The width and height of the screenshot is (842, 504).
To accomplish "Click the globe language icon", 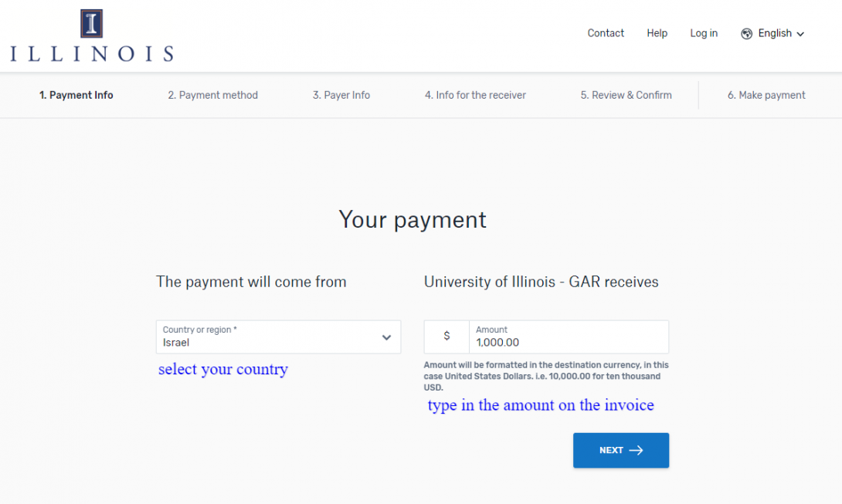I will click(746, 34).
